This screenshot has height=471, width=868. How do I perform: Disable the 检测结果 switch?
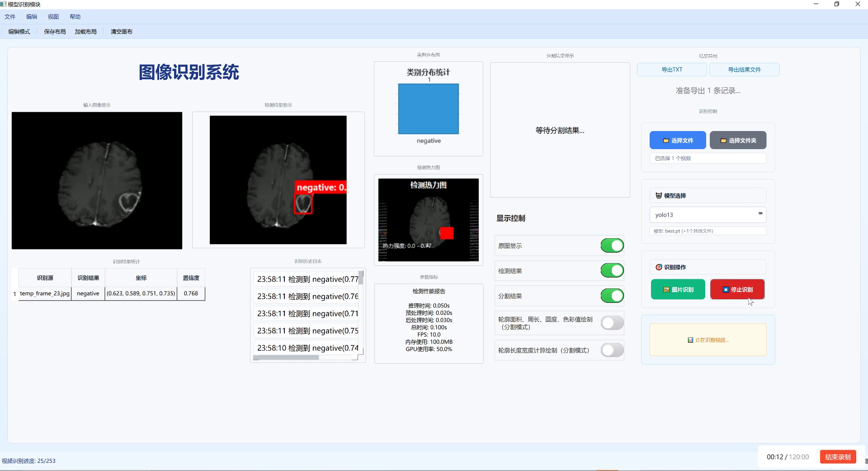tap(612, 270)
